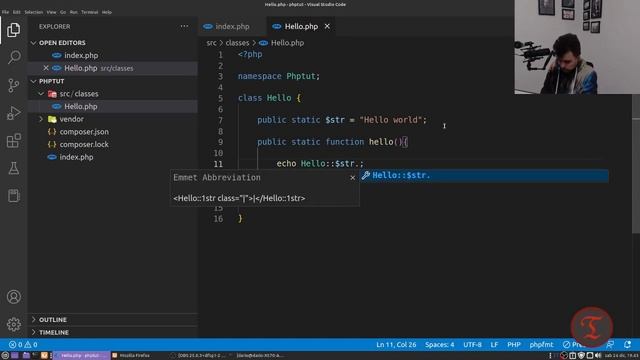Open the Go menu

point(63,12)
